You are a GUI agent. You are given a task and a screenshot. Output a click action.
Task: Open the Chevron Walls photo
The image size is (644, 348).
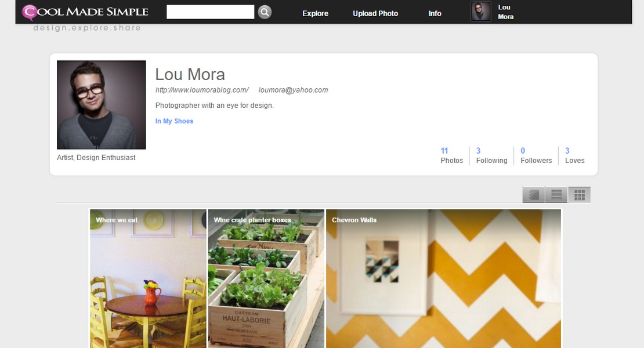point(444,278)
